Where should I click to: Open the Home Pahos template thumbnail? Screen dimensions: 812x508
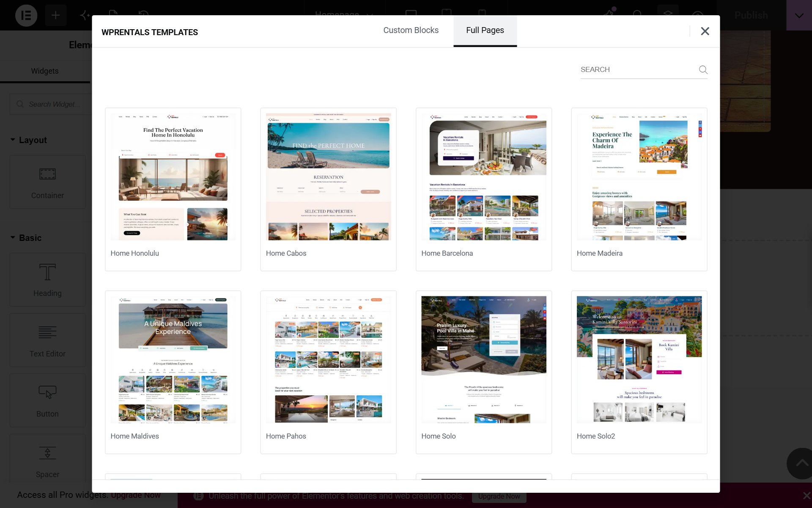point(328,360)
